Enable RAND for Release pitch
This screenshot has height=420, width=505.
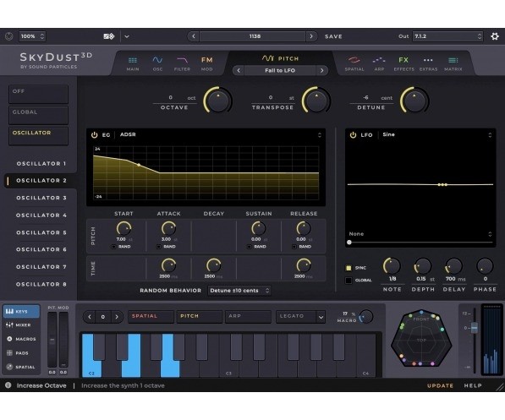(294, 247)
